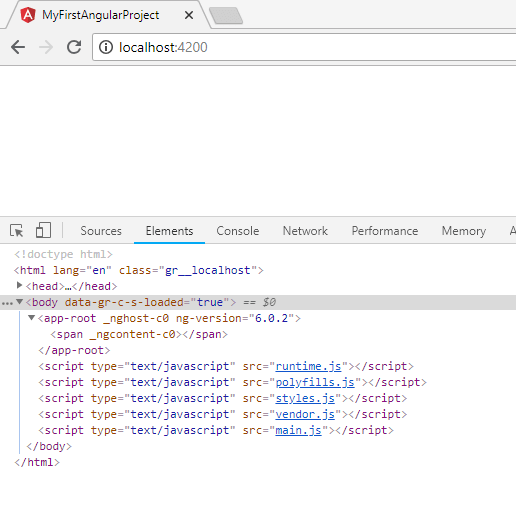Click the ng-version "6.0.2" attribute value
Image resolution: width=516 pixels, height=527 pixels.
pos(271,318)
